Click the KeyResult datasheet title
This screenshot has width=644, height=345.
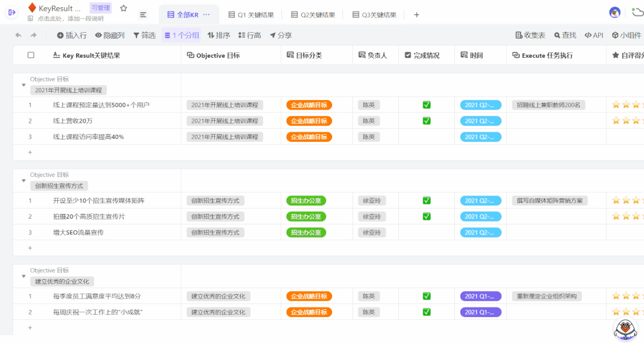pyautogui.click(x=59, y=8)
